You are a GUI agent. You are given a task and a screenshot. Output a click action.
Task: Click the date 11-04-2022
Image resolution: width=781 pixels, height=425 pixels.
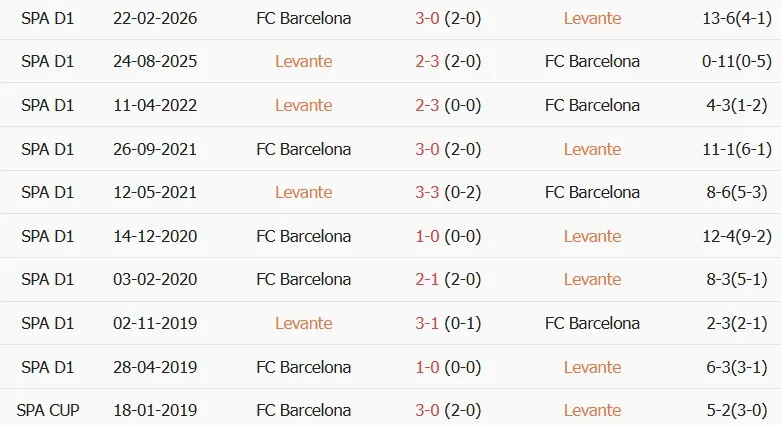(155, 105)
